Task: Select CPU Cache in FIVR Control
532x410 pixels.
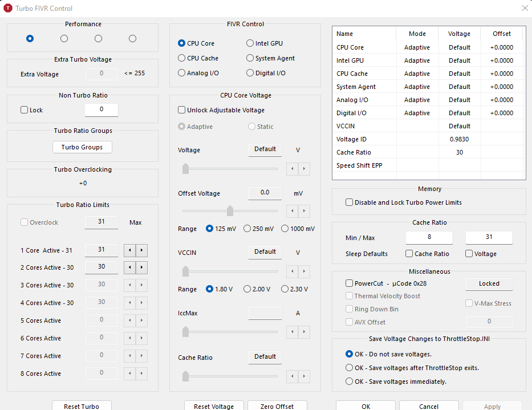Action: coord(182,58)
